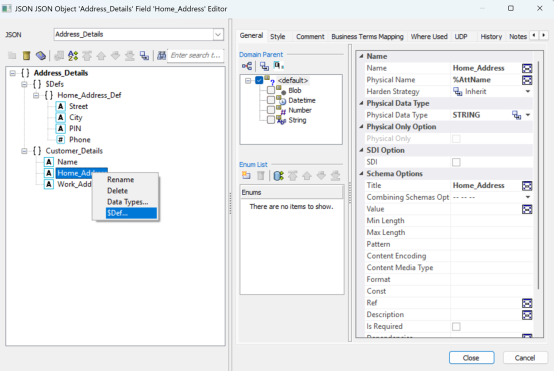Toggle the Is Required checkbox
This screenshot has width=554, height=371.
(x=456, y=326)
